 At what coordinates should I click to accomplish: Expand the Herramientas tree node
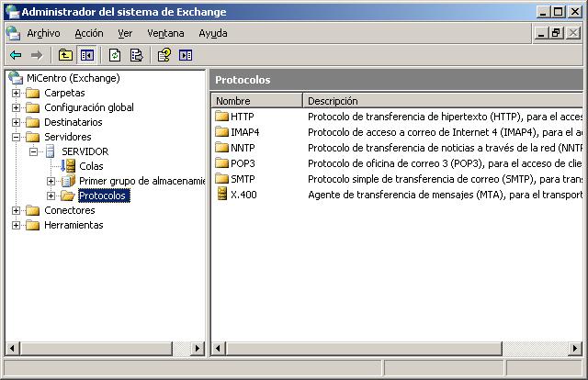tap(16, 225)
